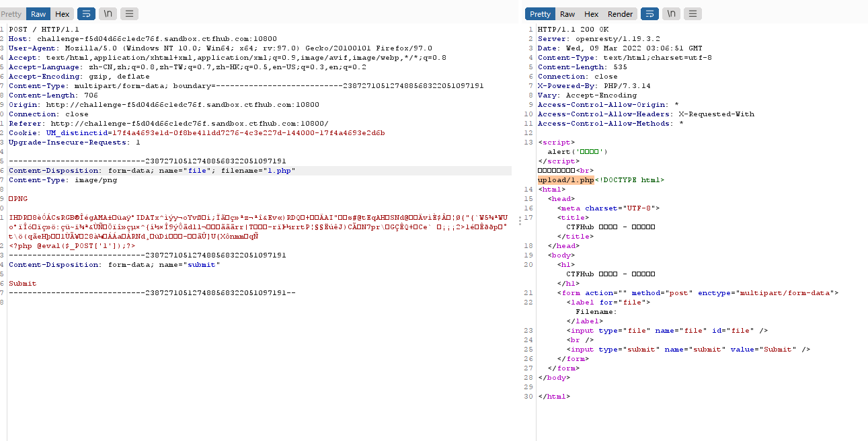Click the 'HTTP/1.1 200 OK' status line
The height and width of the screenshot is (441, 868).
[573, 30]
